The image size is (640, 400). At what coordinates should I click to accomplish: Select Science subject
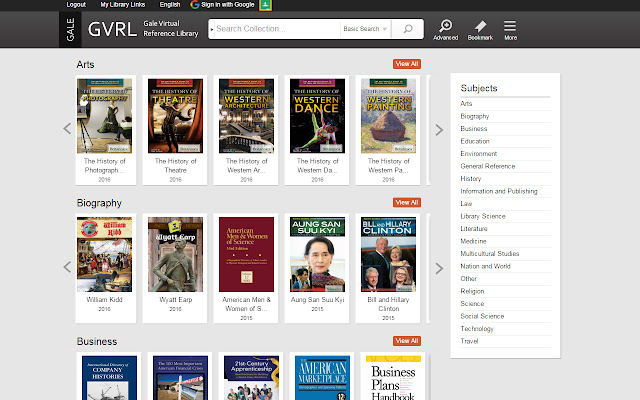coord(472,304)
